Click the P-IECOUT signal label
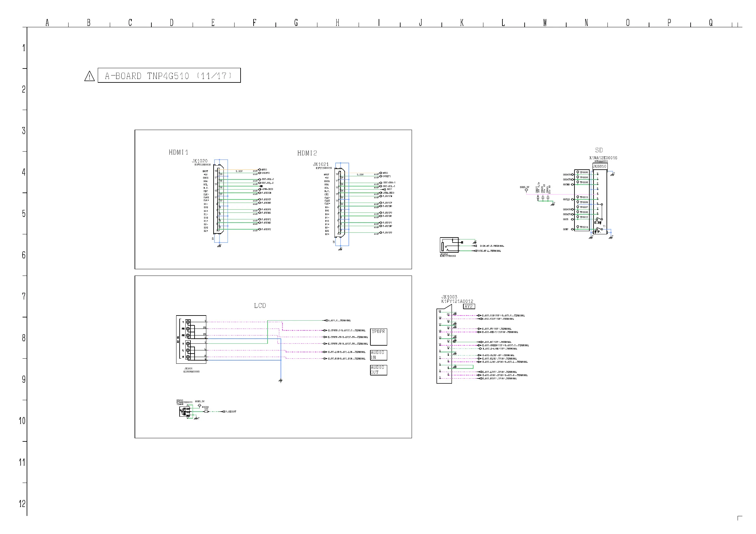The image size is (756, 534). [230, 412]
